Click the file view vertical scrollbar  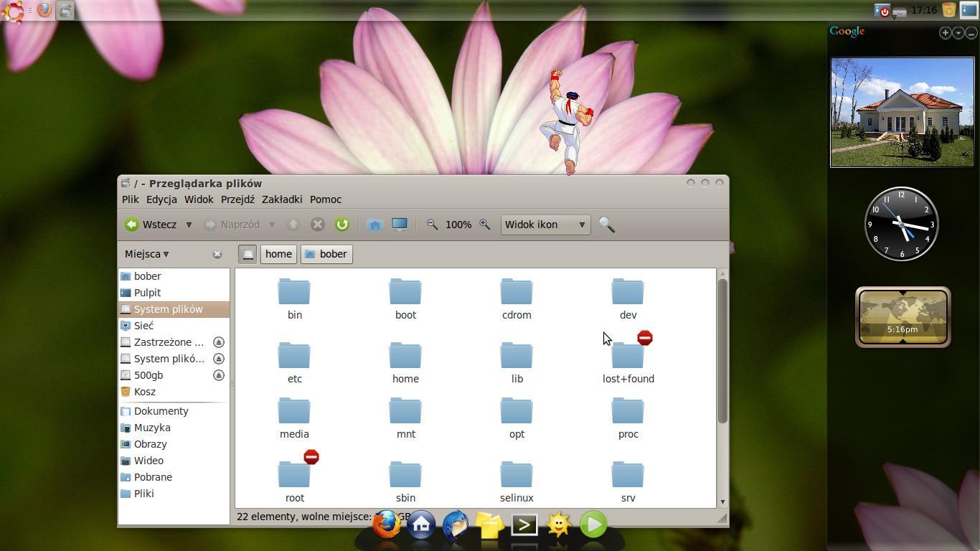(722, 351)
